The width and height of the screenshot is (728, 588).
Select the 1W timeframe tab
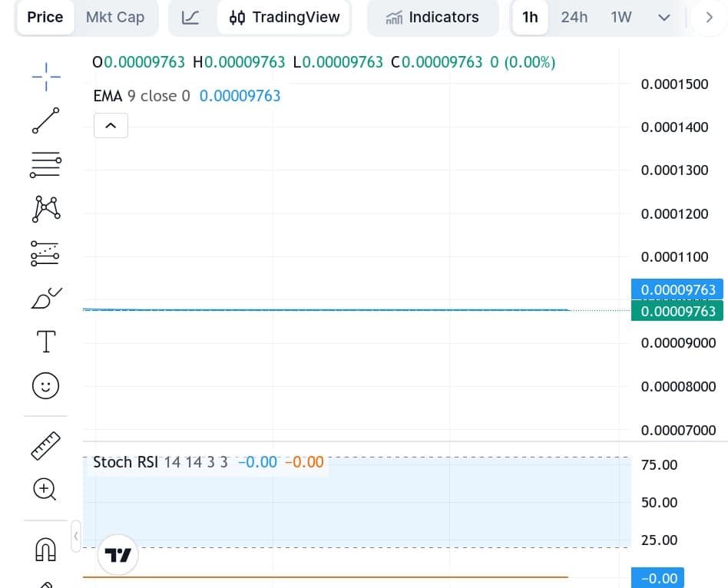621,17
